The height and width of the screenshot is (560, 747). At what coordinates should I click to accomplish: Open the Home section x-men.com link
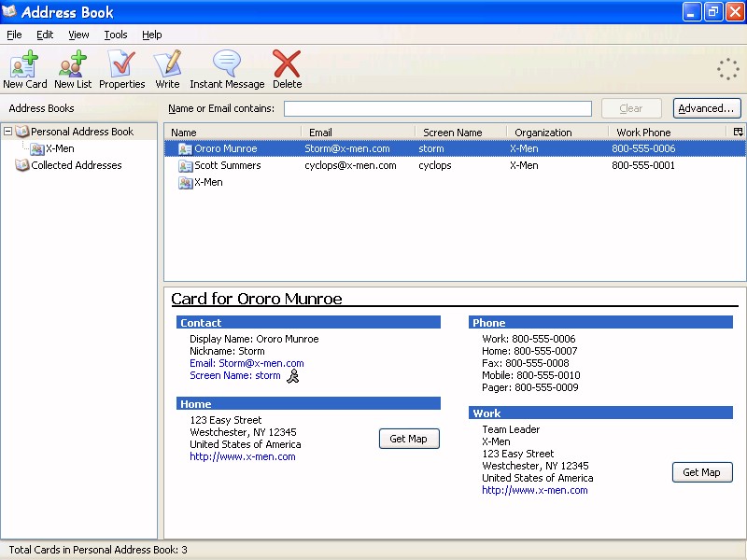(x=243, y=456)
